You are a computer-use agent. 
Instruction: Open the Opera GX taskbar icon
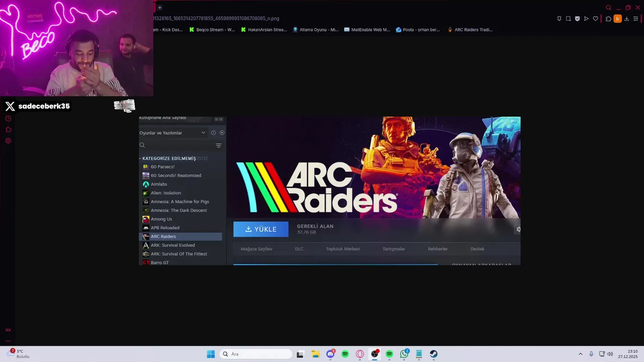click(x=360, y=354)
